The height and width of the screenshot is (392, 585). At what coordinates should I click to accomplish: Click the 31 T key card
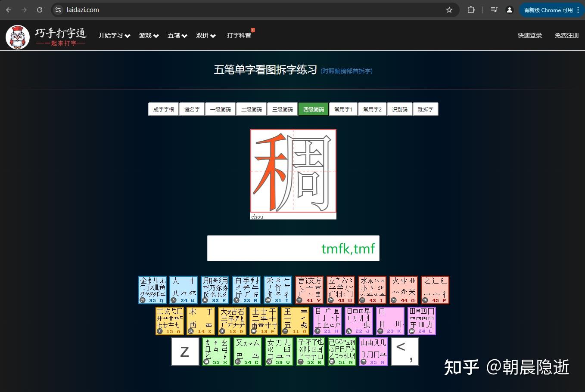[278, 290]
